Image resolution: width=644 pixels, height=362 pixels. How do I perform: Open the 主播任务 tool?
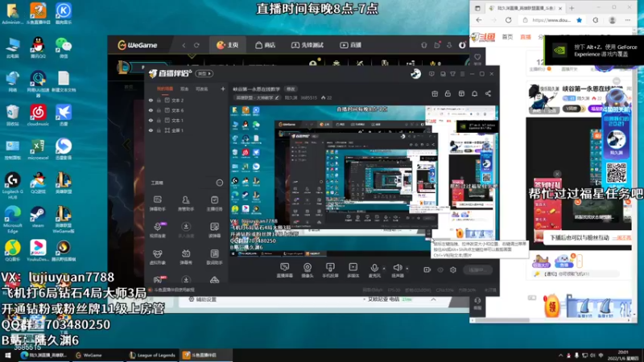point(214,204)
